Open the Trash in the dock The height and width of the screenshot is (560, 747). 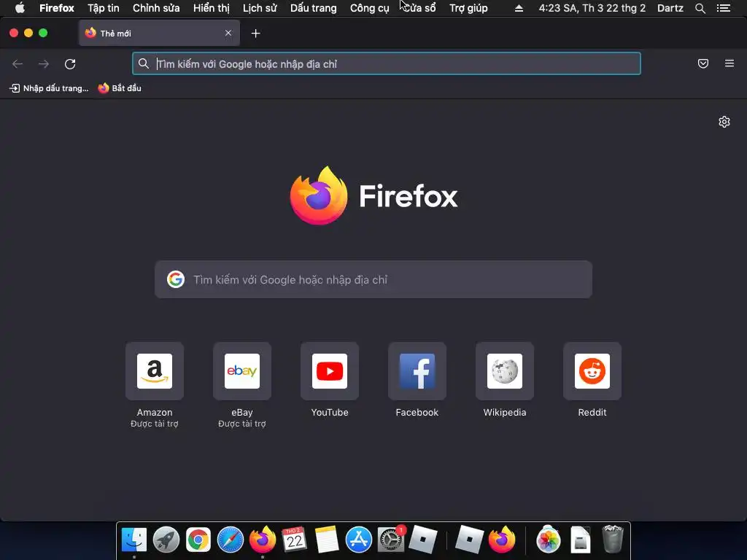[x=613, y=539]
